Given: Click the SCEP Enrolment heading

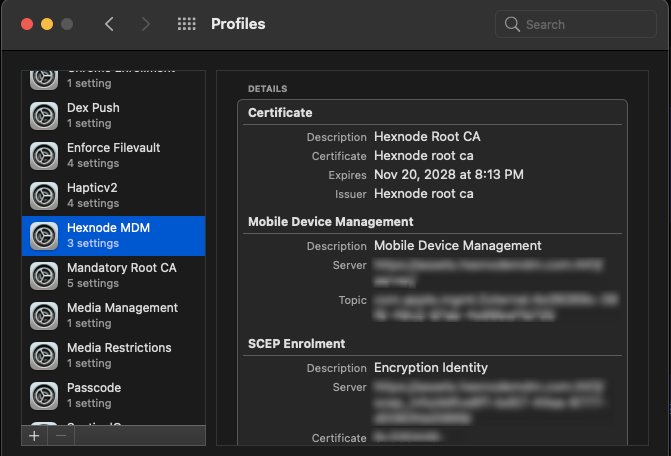Looking at the screenshot, I should click(x=297, y=343).
